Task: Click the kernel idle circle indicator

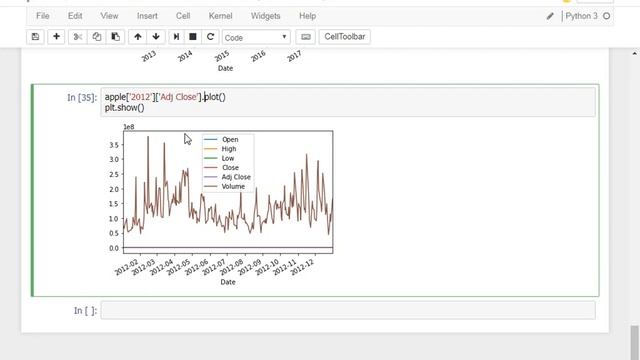Action: coord(607,16)
